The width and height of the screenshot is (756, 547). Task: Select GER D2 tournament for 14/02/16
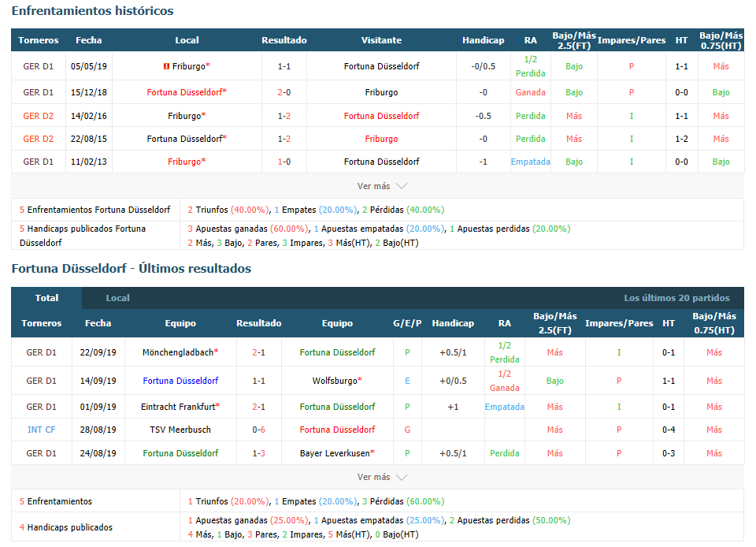tap(38, 116)
